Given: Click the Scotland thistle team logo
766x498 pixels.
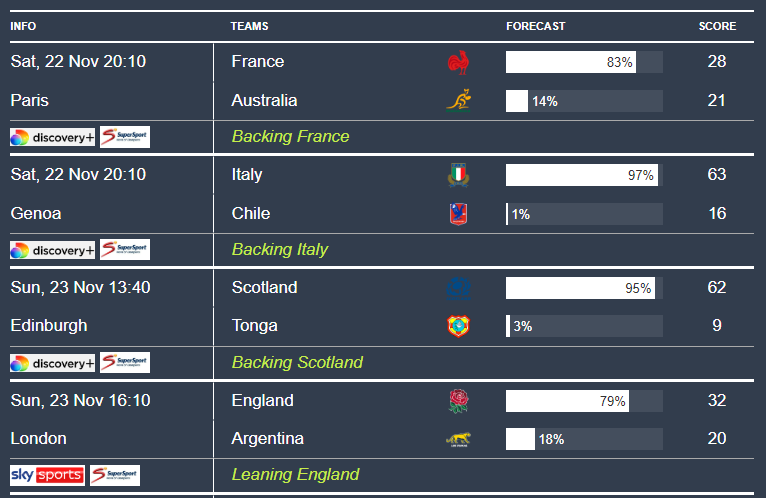Looking at the screenshot, I should 458,288.
